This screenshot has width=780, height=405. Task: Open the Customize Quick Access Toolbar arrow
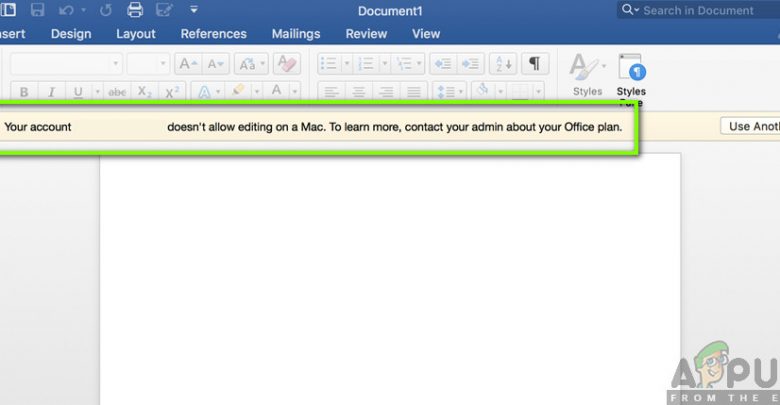[x=194, y=9]
